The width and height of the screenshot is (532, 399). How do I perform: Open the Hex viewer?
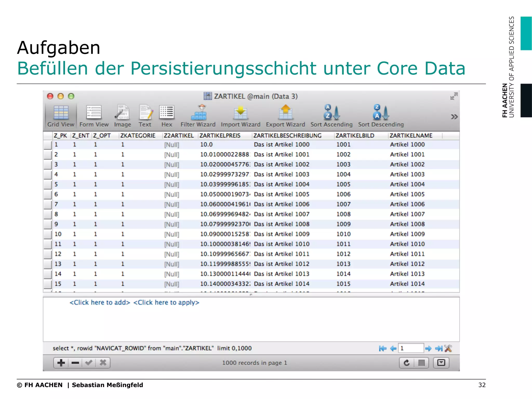click(167, 116)
